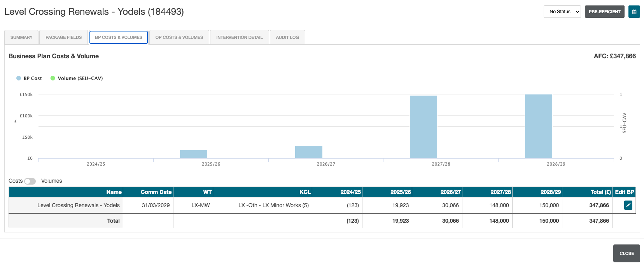Click the calendar icon button at top right
Viewport: 644px width, 267px height.
click(634, 12)
